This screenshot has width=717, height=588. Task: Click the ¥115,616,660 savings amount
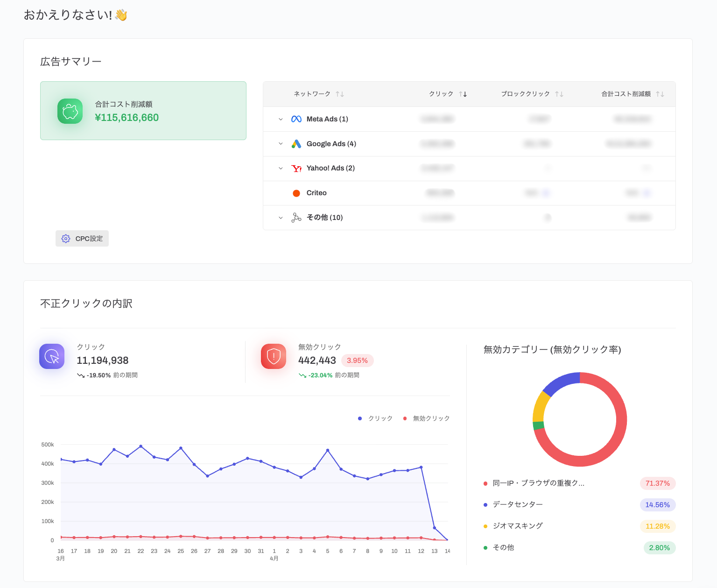pyautogui.click(x=127, y=118)
